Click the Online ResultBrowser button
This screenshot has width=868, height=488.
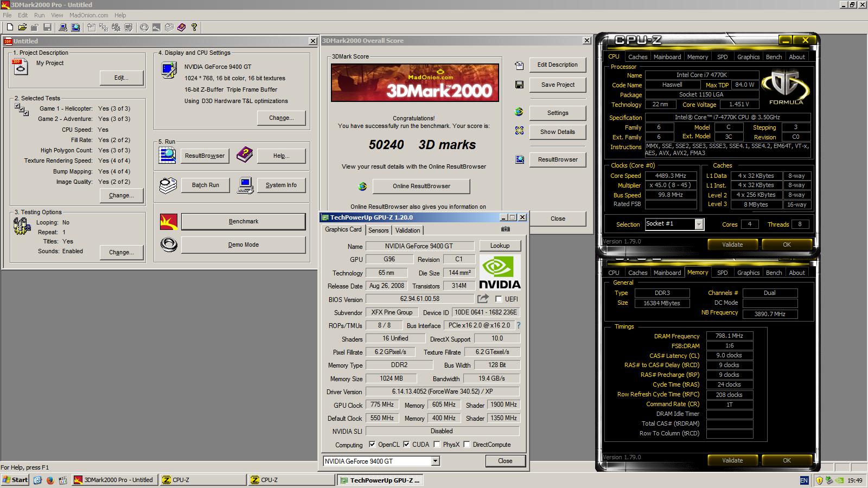(x=422, y=187)
